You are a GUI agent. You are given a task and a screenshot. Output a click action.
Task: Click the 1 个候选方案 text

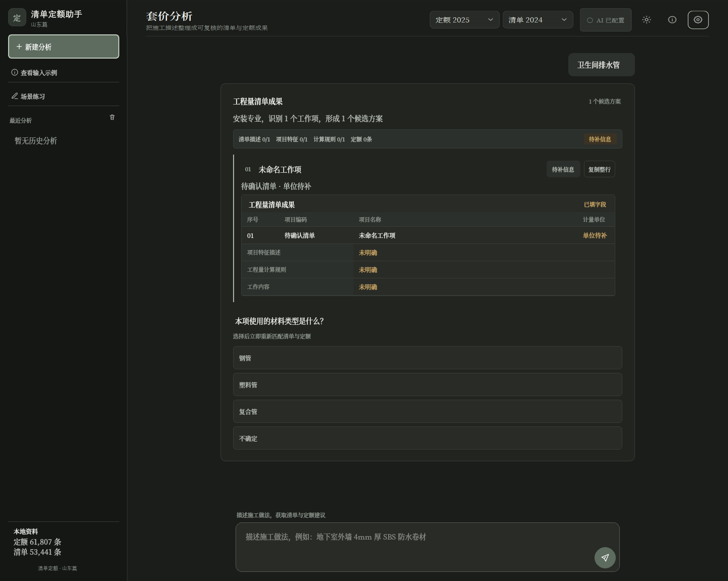pos(605,102)
